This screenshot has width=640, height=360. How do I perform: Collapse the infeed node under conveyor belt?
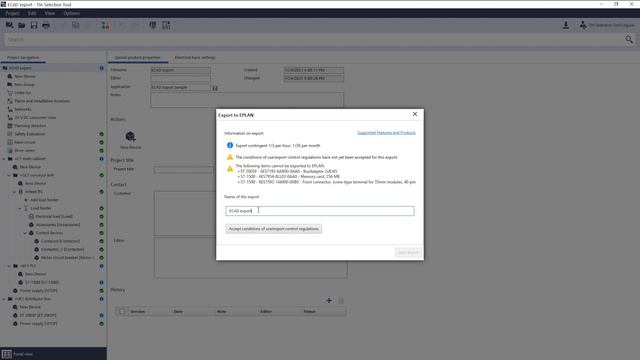pos(15,191)
